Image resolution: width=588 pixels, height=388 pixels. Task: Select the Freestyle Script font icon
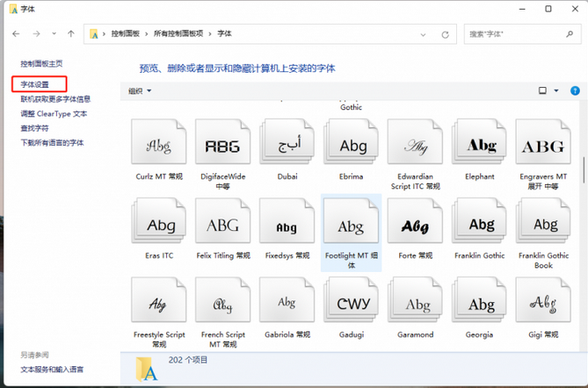(x=159, y=299)
